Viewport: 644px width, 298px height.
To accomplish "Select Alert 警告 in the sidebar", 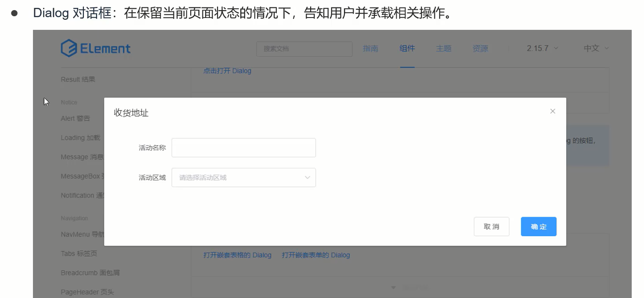I will click(x=76, y=118).
